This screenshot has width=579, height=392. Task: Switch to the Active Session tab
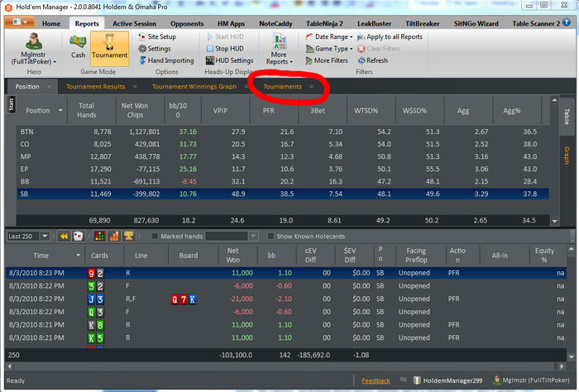[x=134, y=23]
